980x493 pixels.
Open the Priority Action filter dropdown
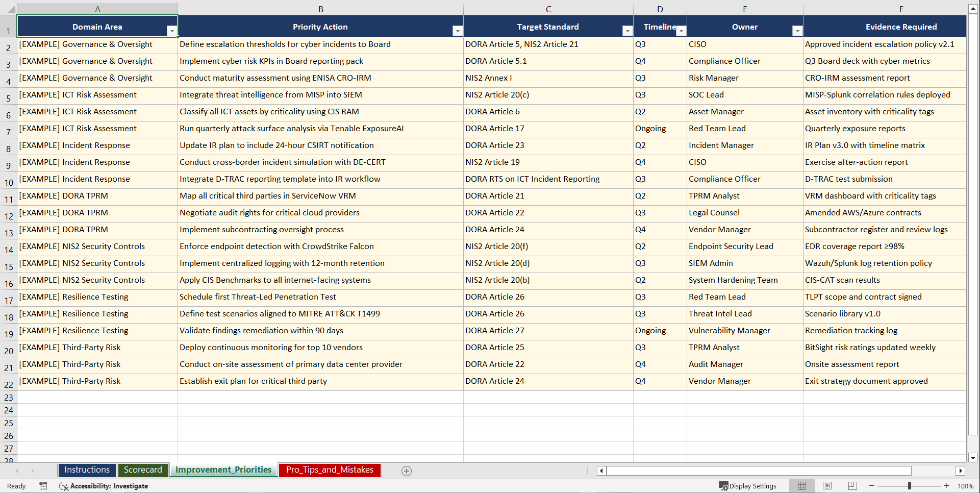coord(457,31)
